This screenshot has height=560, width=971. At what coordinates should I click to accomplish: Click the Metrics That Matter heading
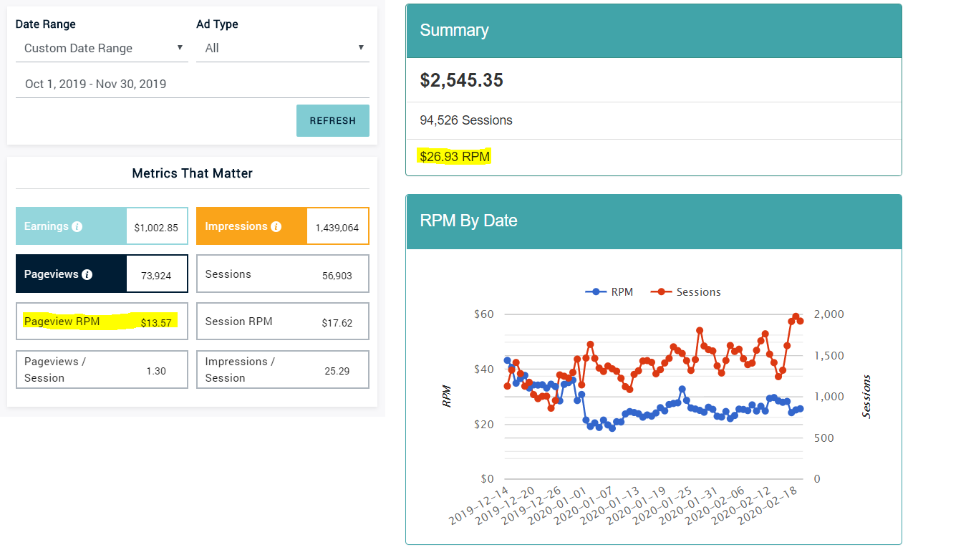pos(193,173)
